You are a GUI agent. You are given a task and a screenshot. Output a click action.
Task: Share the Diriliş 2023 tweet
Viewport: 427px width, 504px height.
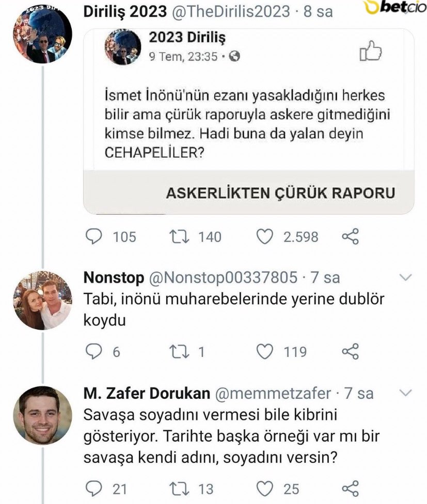(350, 237)
